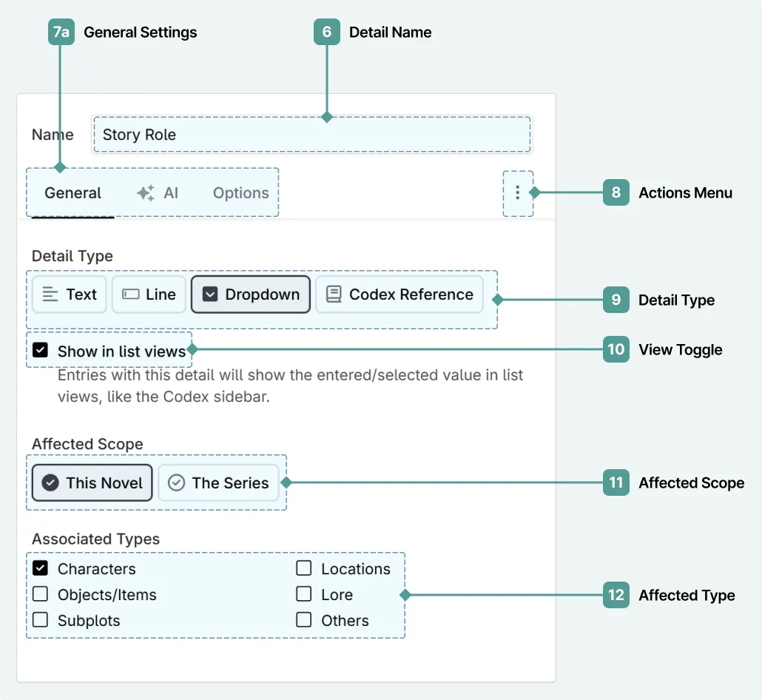
Task: Choose The Series scope button
Action: [219, 483]
